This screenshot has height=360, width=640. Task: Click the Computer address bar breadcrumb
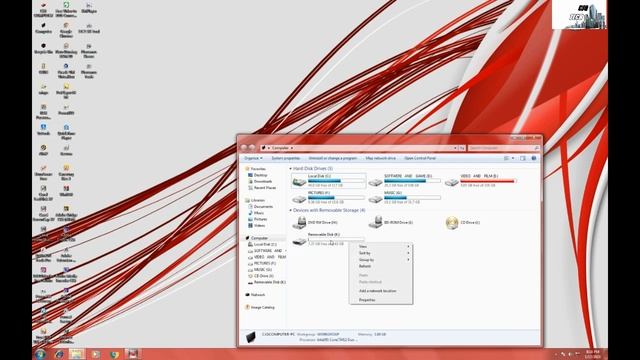[x=280, y=148]
